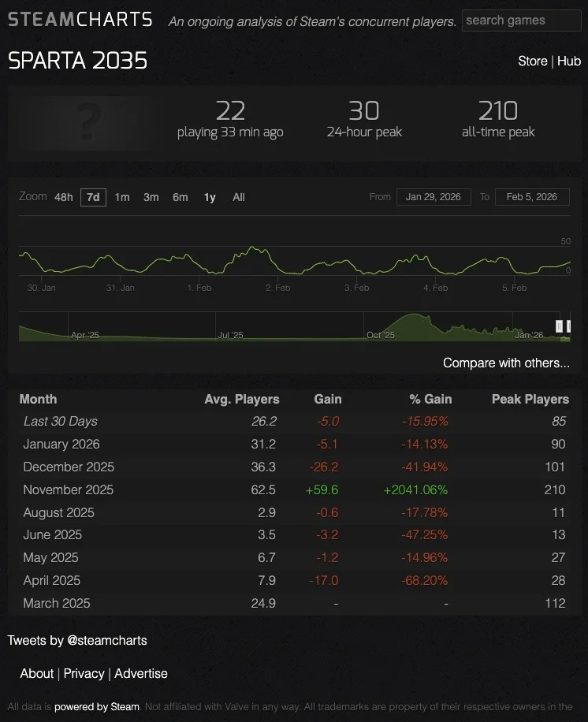Select the 7d zoom option
The width and height of the screenshot is (588, 722).
pos(93,197)
